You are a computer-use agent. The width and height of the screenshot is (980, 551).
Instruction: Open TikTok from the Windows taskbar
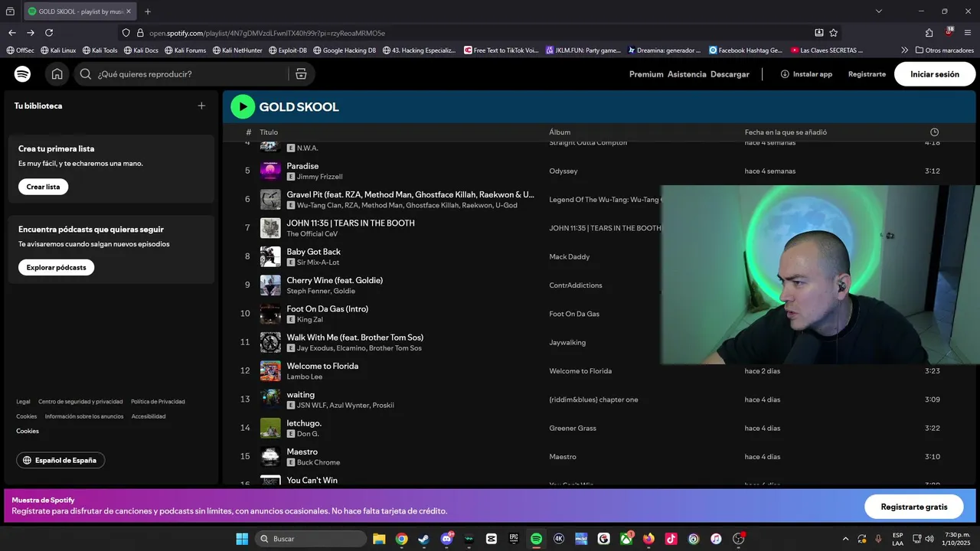pos(671,539)
